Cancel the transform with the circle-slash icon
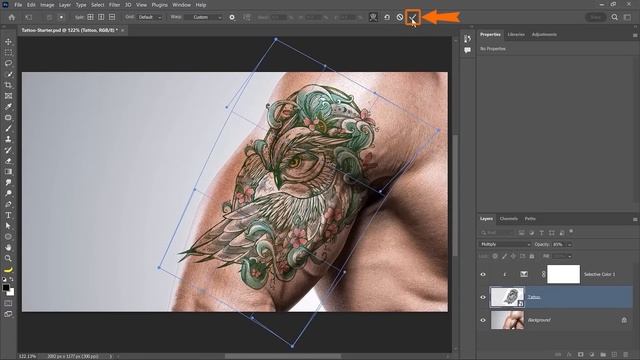640x360 pixels. coord(400,17)
